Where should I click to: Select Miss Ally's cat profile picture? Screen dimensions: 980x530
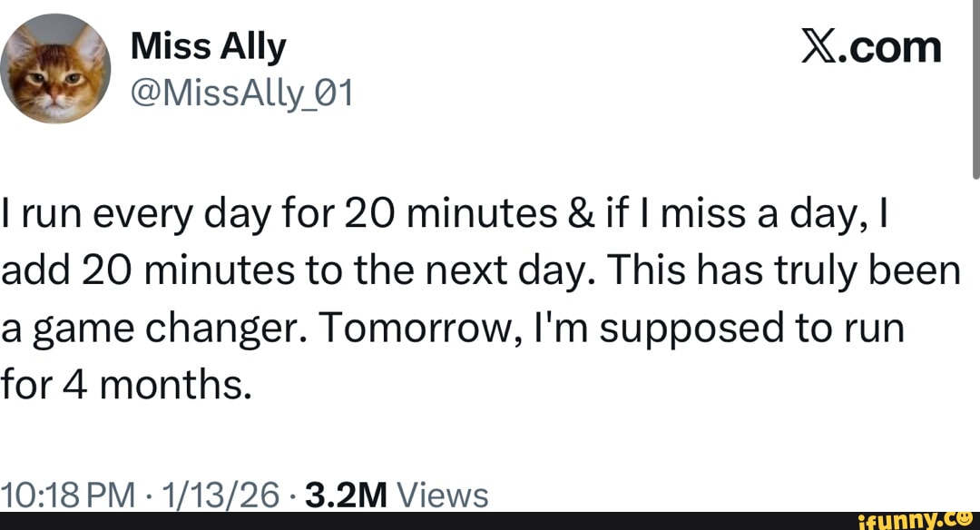coord(54,64)
